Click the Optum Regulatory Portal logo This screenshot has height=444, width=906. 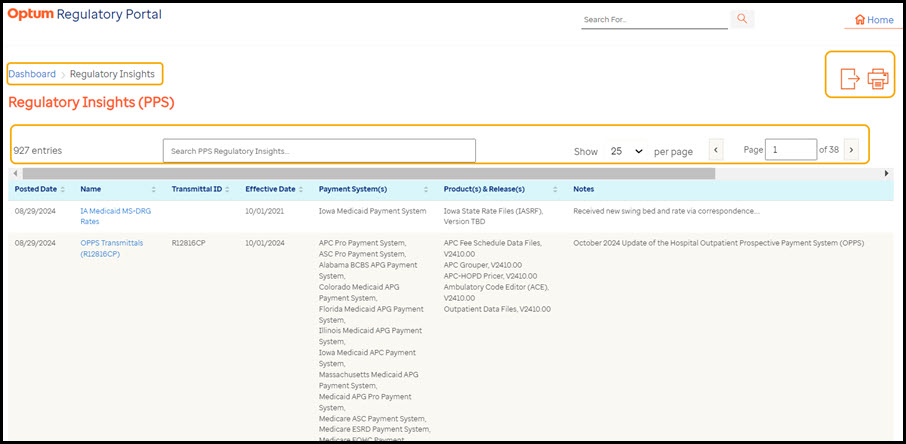tap(84, 15)
